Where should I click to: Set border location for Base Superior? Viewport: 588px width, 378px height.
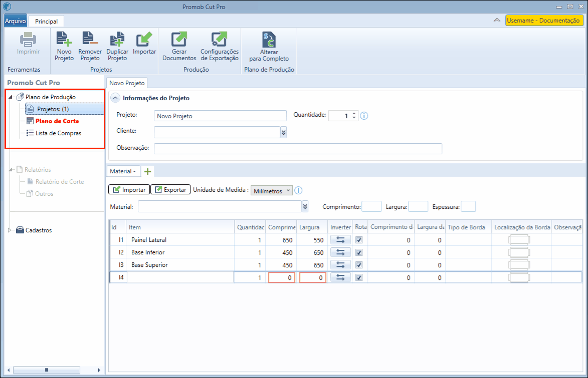[x=519, y=265]
